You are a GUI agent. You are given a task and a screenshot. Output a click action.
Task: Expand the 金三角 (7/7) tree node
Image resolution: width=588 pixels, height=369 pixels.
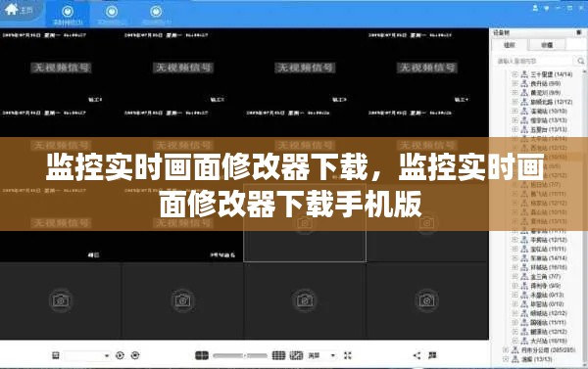click(514, 276)
